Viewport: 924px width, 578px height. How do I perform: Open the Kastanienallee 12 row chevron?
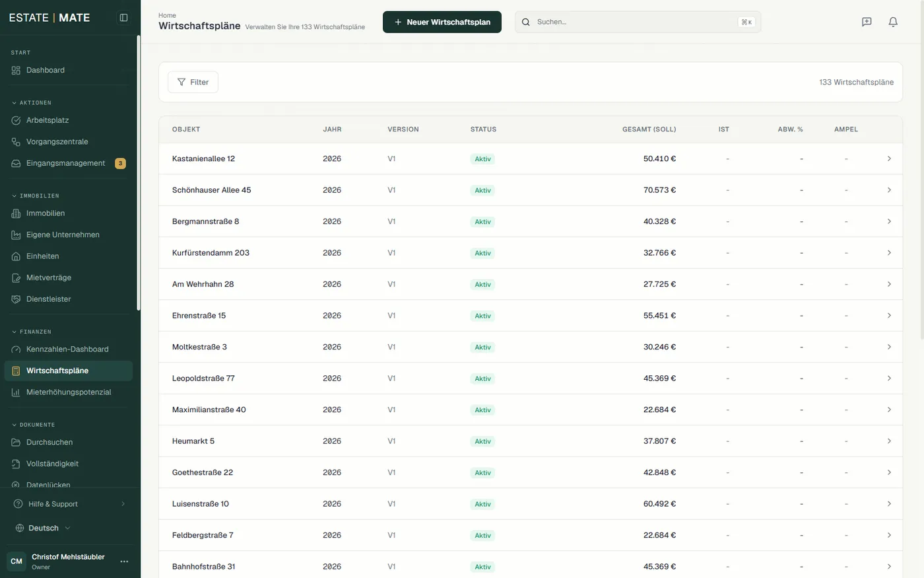[x=889, y=159]
